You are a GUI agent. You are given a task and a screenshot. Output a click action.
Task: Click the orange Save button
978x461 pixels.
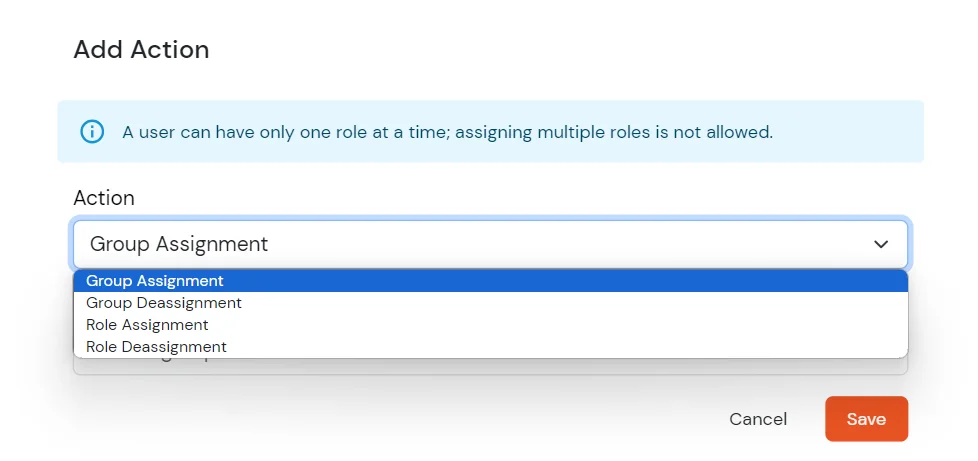[866, 419]
